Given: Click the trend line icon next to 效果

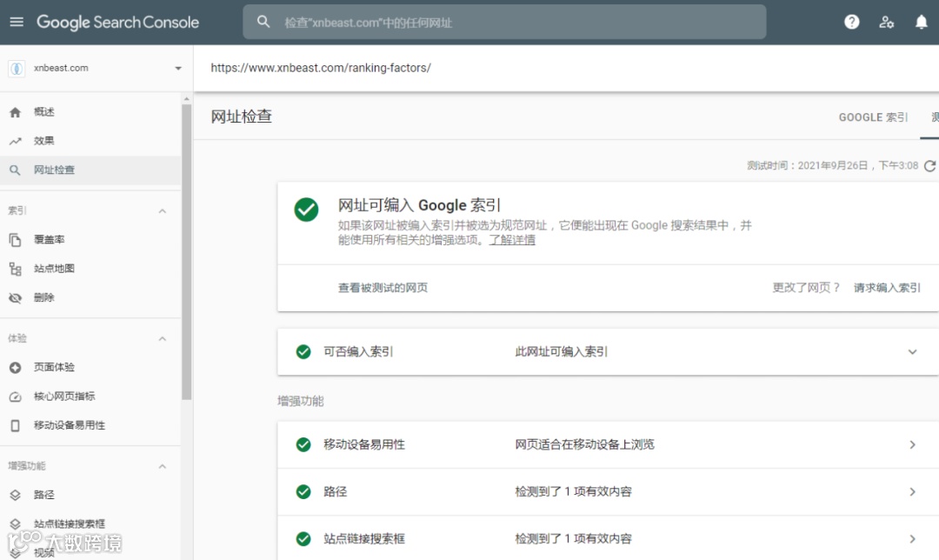Looking at the screenshot, I should [x=15, y=142].
